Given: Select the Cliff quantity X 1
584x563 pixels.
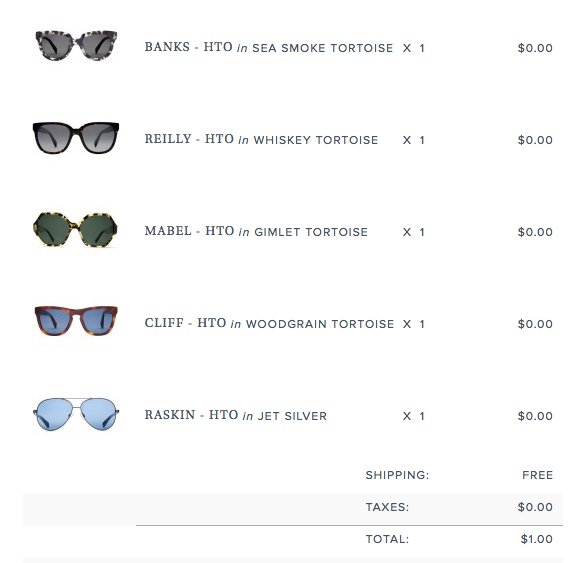Looking at the screenshot, I should point(413,324).
